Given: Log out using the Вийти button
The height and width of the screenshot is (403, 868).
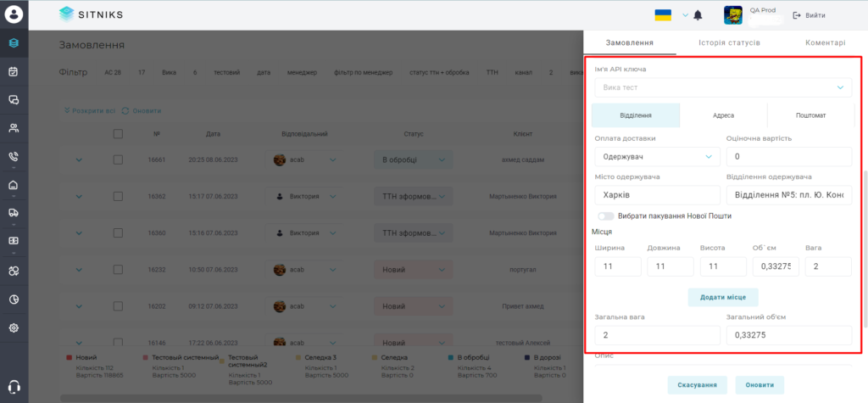Looking at the screenshot, I should (x=810, y=15).
